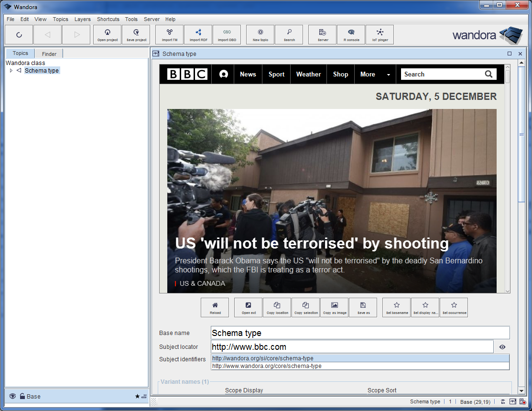
Task: Toggle the base layer lock icon
Action: click(x=23, y=396)
